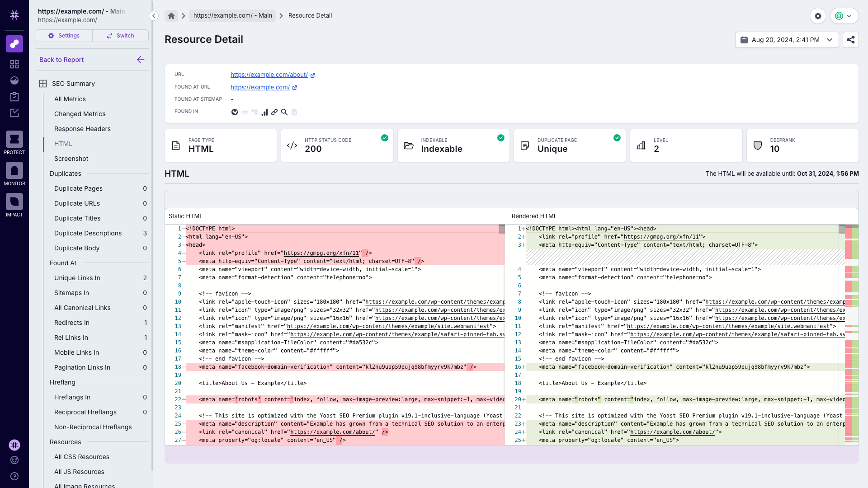Click the web crawl globe icon under Found In
Screen dimensions: 868x488
tap(235, 112)
